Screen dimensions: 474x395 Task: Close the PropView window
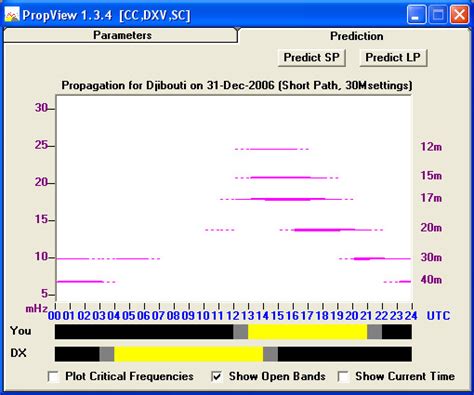click(459, 15)
